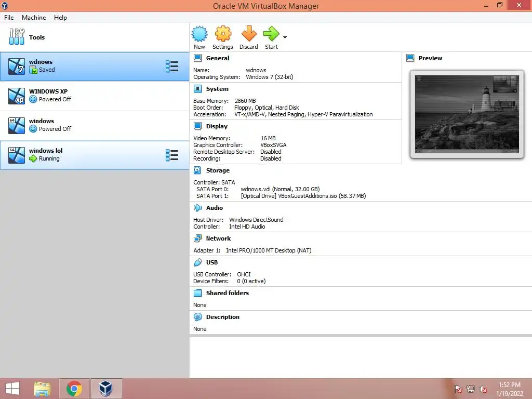The width and height of the screenshot is (532, 399).
Task: Click the System chip icon
Action: (197, 88)
